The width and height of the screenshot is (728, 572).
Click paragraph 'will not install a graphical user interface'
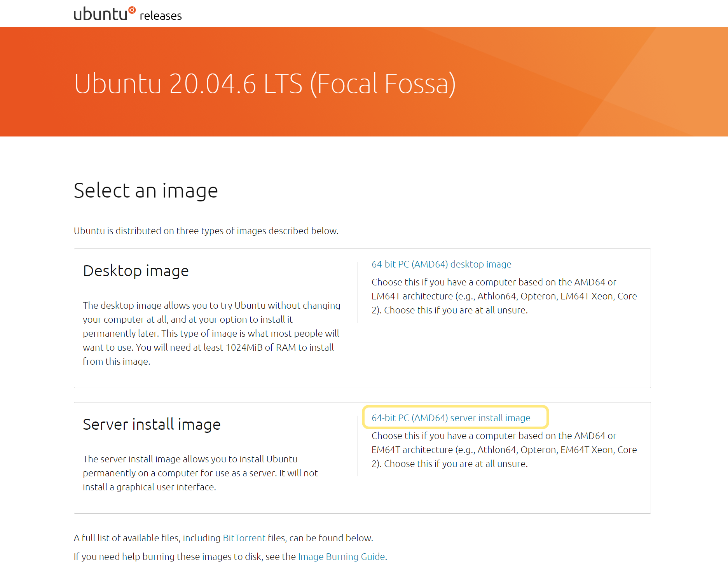pos(200,473)
